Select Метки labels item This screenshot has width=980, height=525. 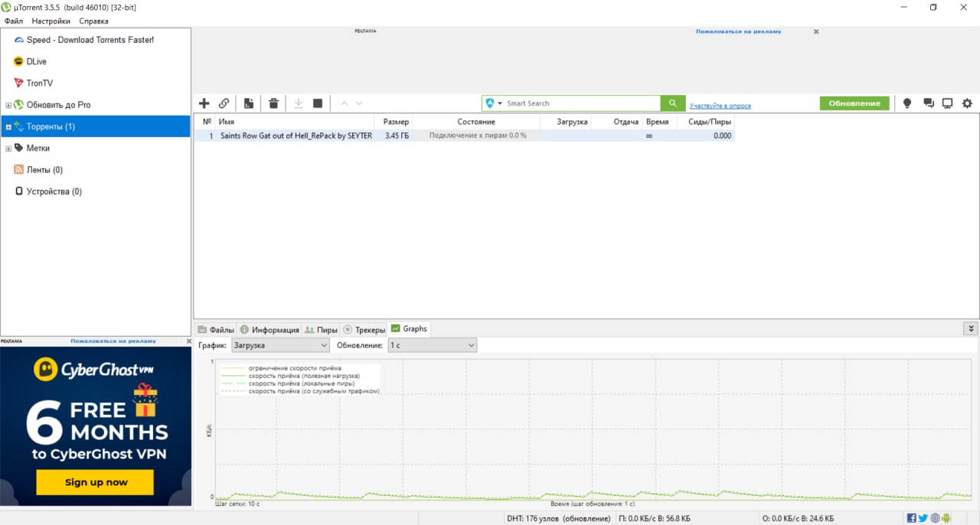coord(38,148)
